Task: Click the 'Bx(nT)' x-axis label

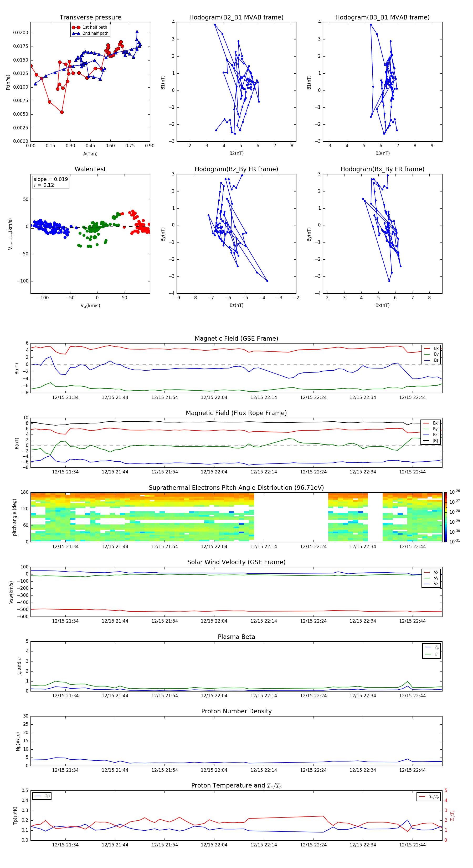Action: (x=382, y=305)
